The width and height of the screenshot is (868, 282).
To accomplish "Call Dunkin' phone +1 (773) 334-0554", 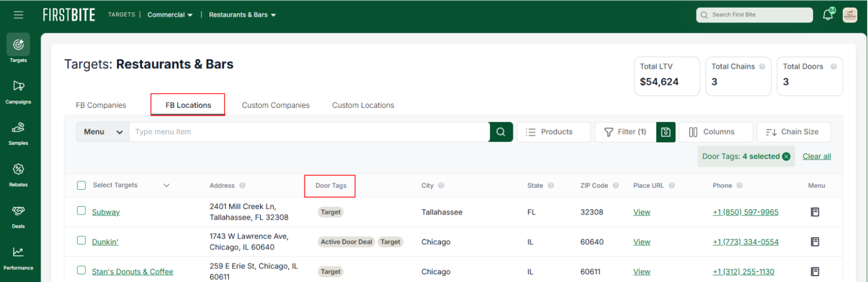I will pos(745,242).
